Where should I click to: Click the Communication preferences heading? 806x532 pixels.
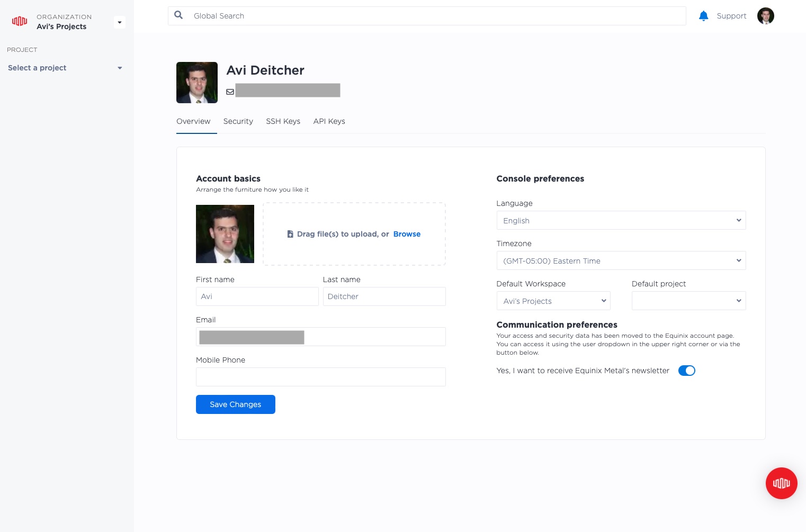557,324
